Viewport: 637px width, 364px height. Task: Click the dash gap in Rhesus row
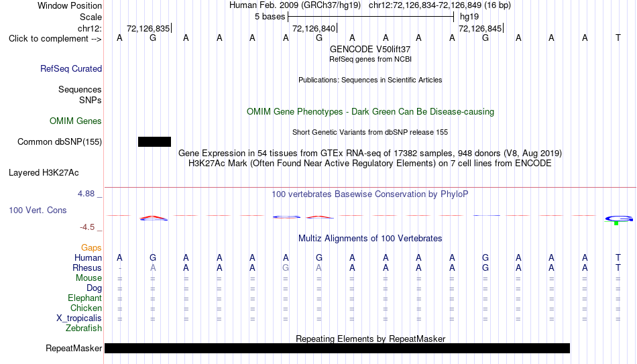click(x=120, y=268)
